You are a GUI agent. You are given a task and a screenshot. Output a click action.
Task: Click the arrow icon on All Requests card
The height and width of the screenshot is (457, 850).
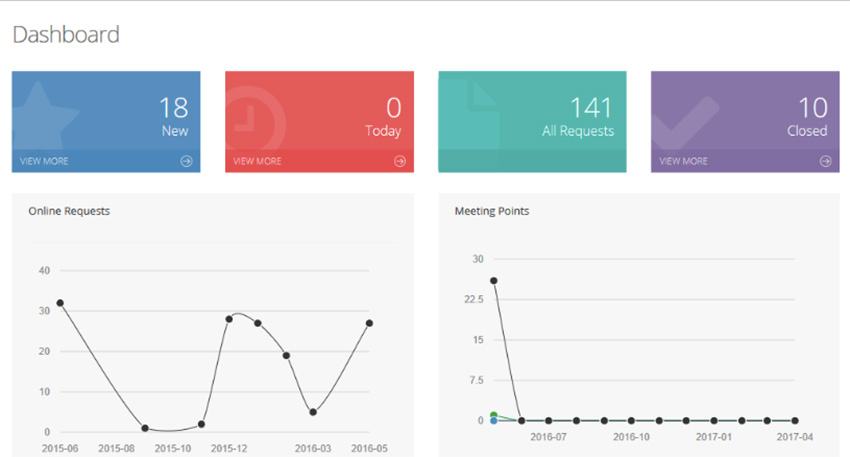(612, 161)
